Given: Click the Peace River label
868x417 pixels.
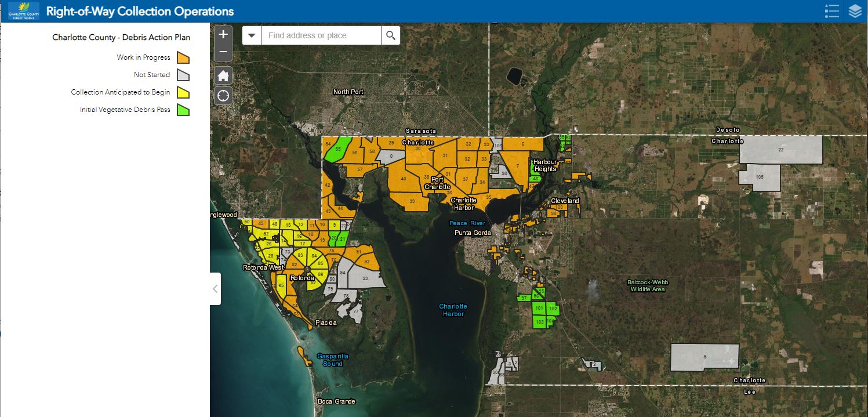Looking at the screenshot, I should pyautogui.click(x=467, y=223).
